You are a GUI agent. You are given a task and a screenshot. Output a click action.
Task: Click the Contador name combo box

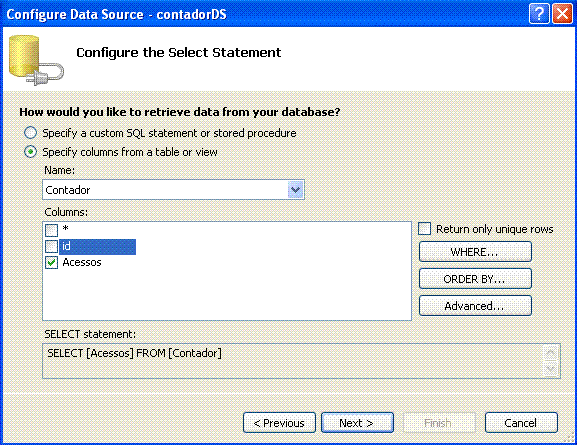tap(173, 190)
